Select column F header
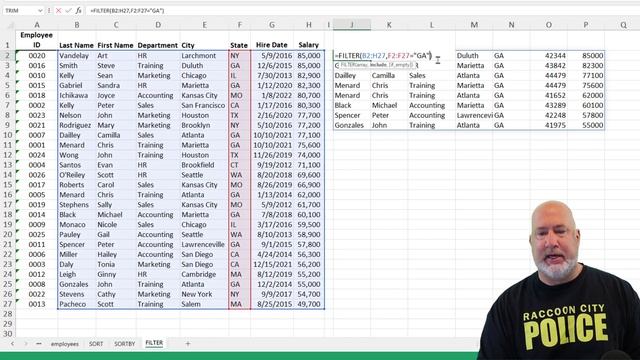The image size is (640, 360). coord(240,25)
